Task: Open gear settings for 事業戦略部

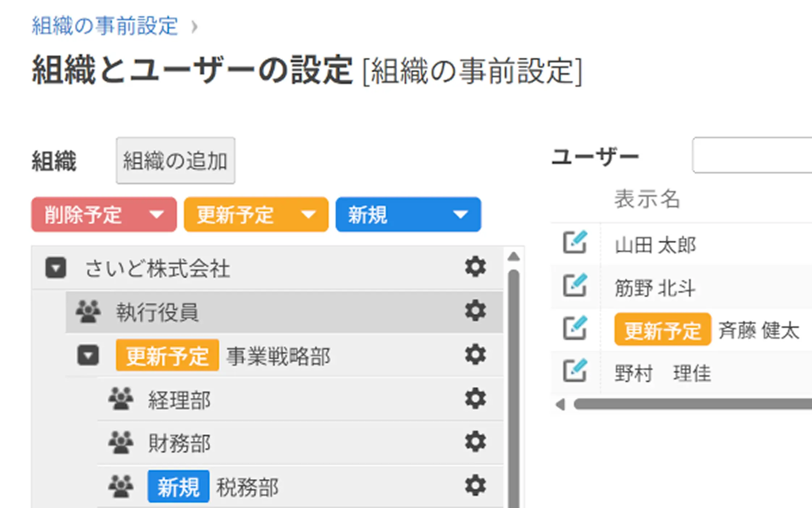Action: [x=475, y=354]
